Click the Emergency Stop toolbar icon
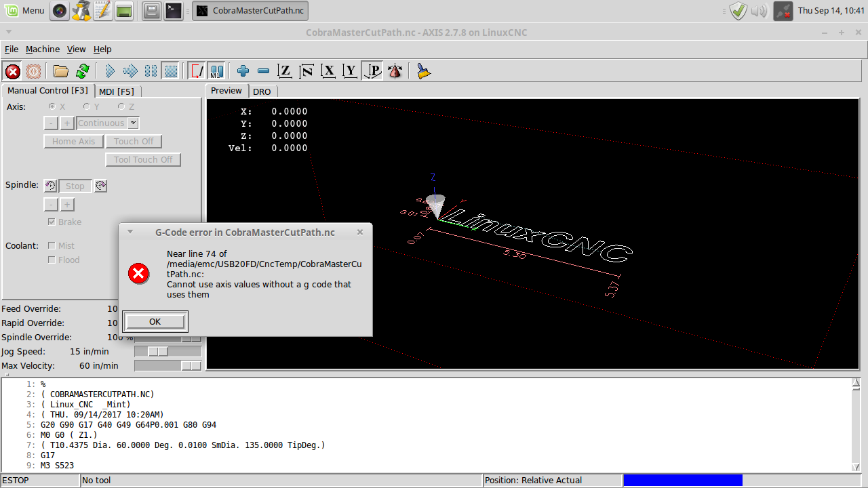This screenshot has height=488, width=868. (x=12, y=71)
